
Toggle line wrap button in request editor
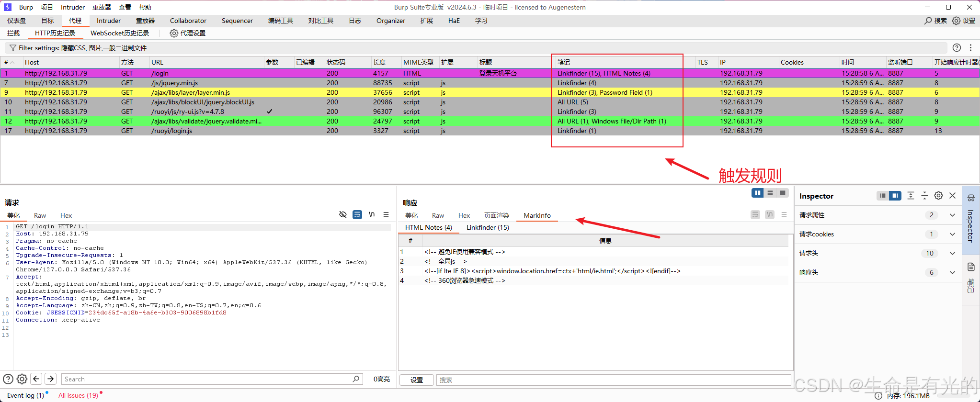click(357, 214)
